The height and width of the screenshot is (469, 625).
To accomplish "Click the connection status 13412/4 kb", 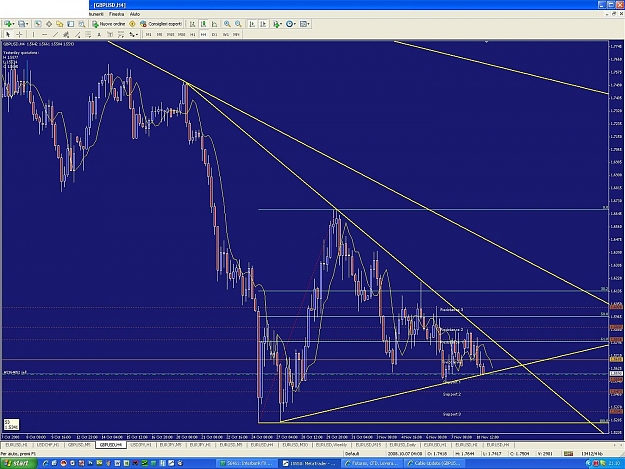I will [592, 453].
